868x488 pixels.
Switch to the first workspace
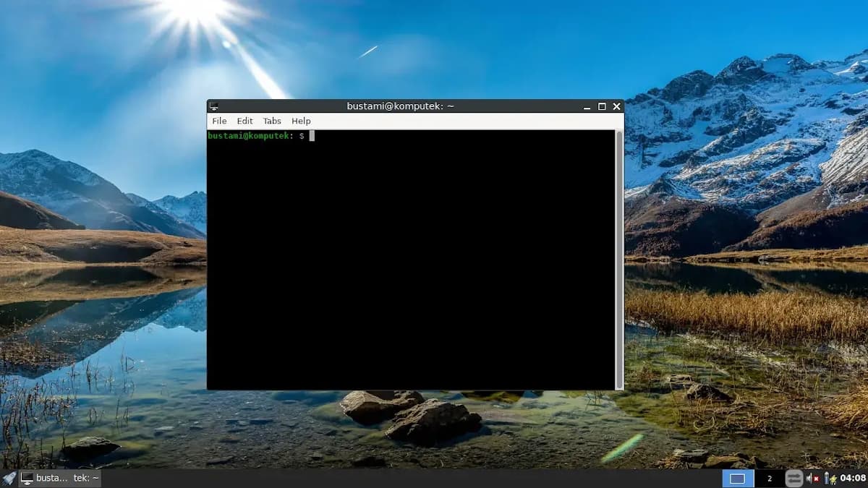point(737,478)
